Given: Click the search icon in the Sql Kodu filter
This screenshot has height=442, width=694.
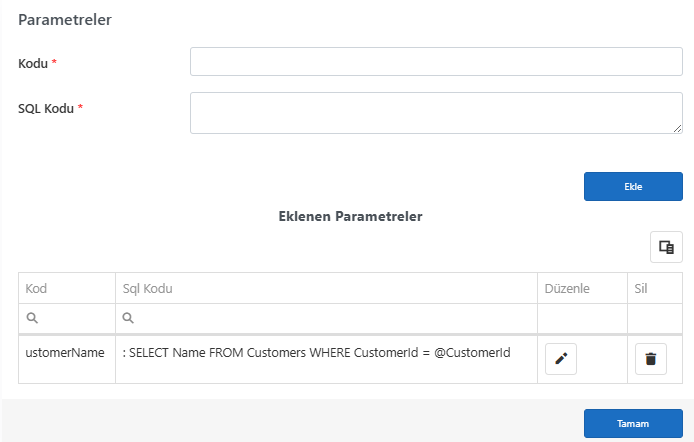Looking at the screenshot, I should pyautogui.click(x=128, y=318).
